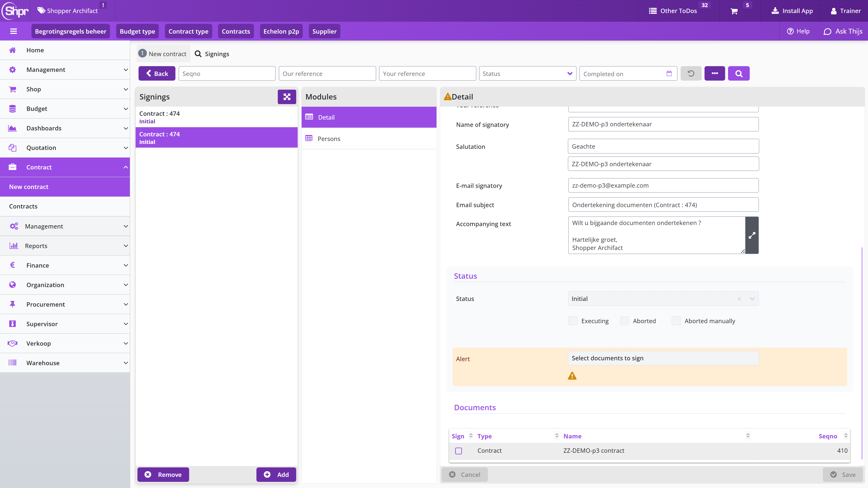Click the Ask Thijs chat icon
The image size is (868, 488).
(x=827, y=32)
